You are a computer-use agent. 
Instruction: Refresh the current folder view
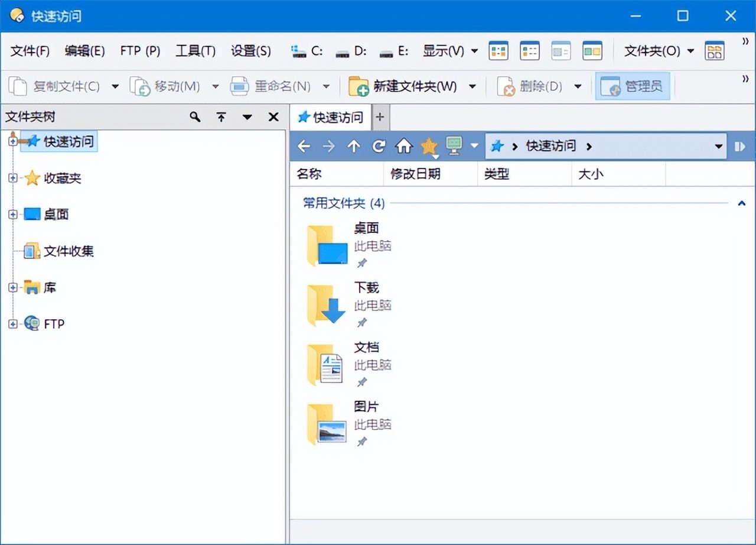coord(379,146)
